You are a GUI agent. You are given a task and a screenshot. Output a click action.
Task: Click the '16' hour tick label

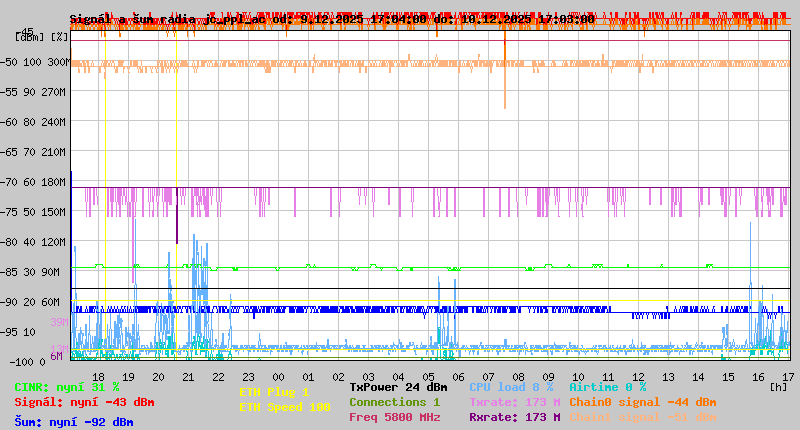[758, 377]
